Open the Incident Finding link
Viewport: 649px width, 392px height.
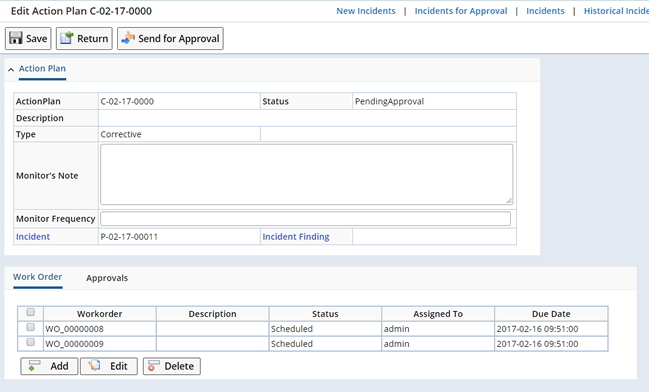pos(296,236)
